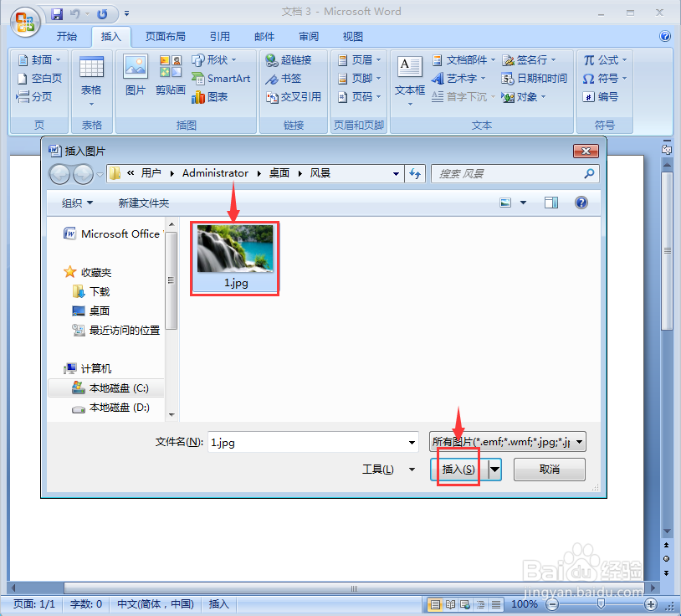Switch to Web Layout view

click(465, 603)
